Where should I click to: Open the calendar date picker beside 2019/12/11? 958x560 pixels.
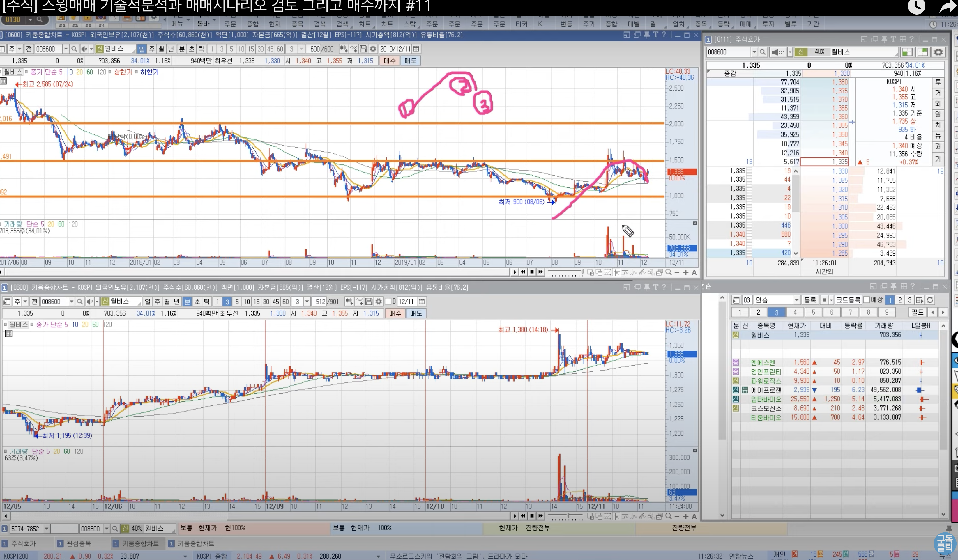416,49
